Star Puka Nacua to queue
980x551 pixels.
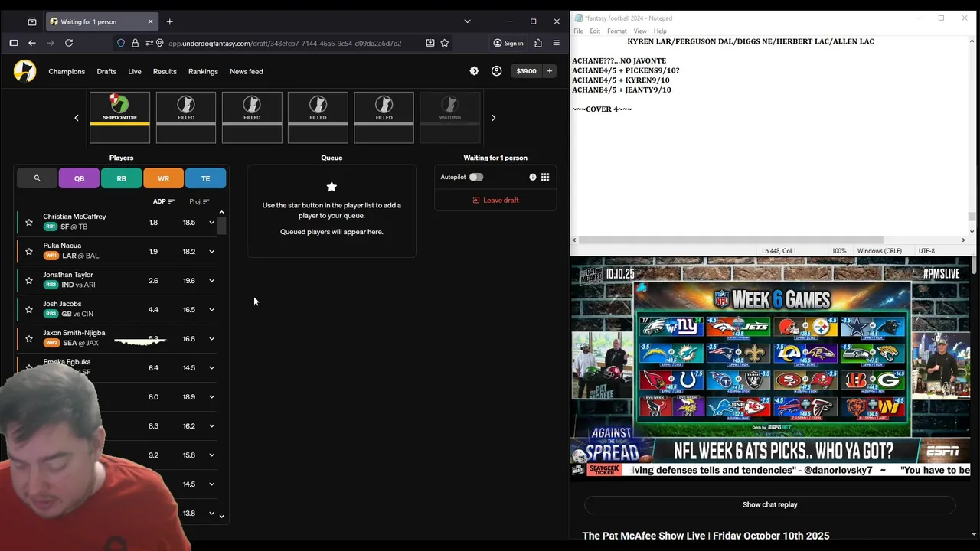pyautogui.click(x=29, y=252)
